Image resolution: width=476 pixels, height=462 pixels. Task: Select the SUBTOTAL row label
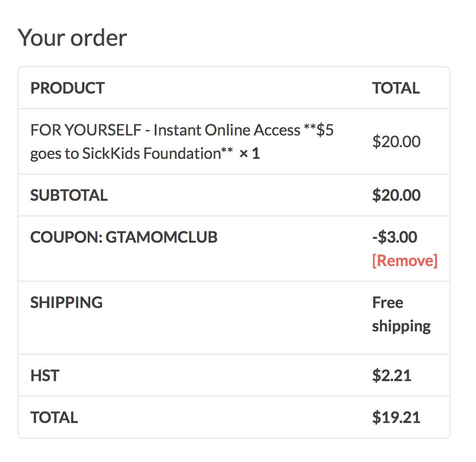click(69, 195)
